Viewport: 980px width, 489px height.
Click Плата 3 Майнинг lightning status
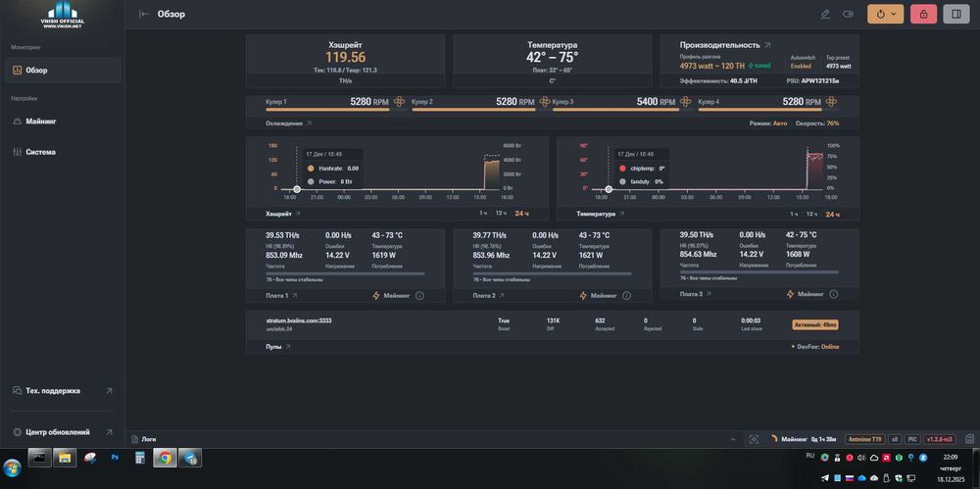[x=806, y=294]
